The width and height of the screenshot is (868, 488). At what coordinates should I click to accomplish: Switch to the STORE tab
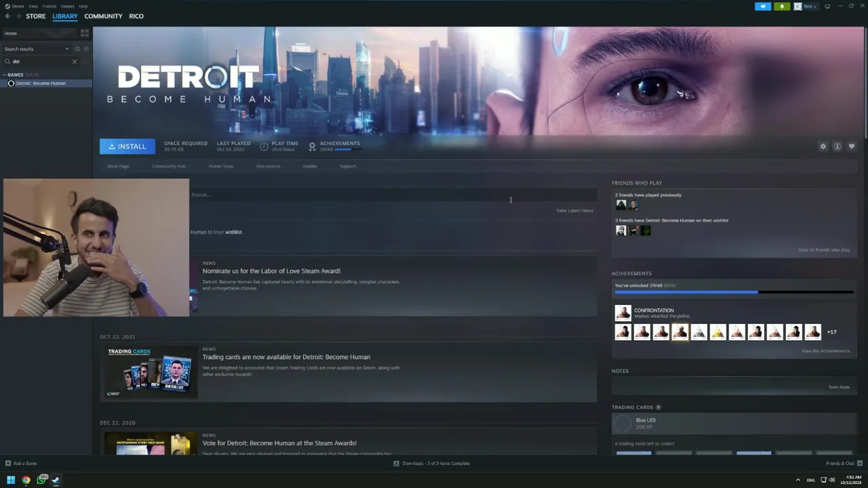pos(36,16)
